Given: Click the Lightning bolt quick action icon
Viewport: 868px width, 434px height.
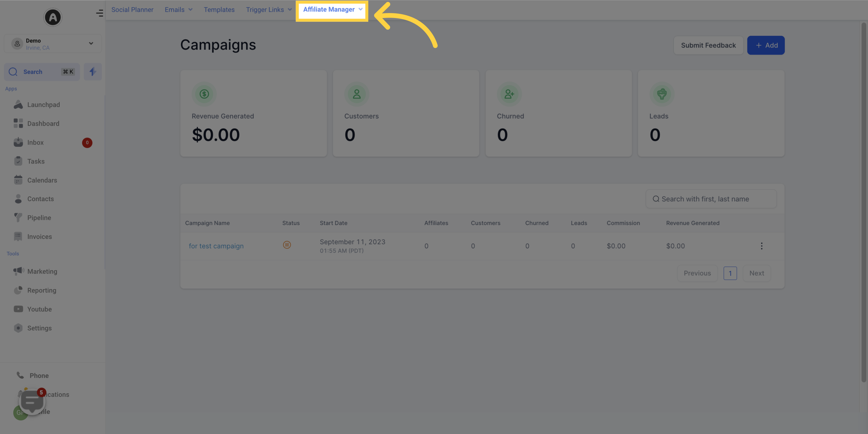Looking at the screenshot, I should pos(92,71).
